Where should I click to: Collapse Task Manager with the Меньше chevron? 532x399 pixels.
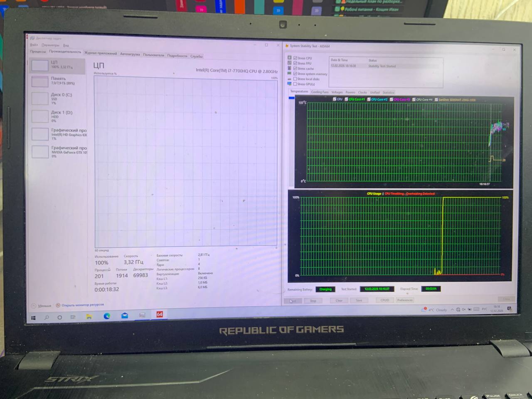pyautogui.click(x=34, y=306)
